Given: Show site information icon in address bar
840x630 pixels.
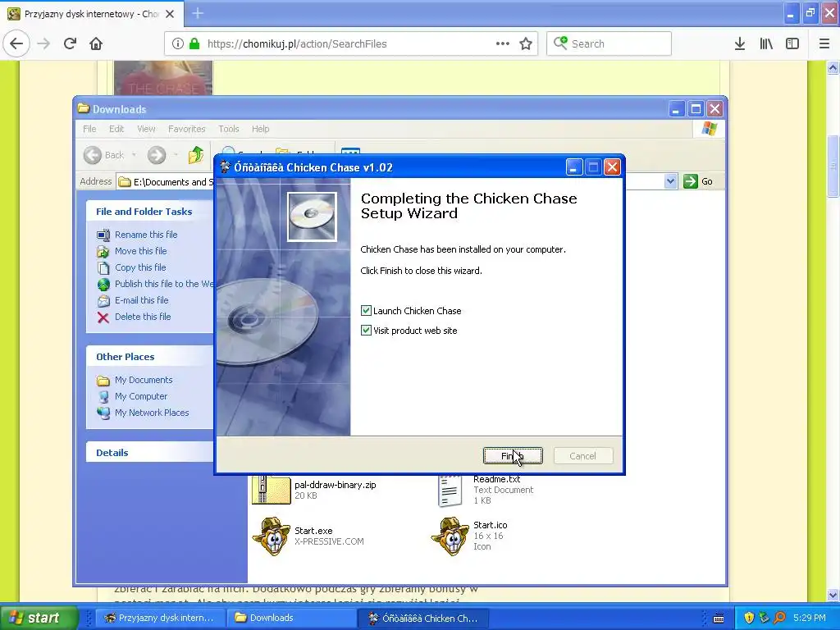Looking at the screenshot, I should (x=178, y=44).
